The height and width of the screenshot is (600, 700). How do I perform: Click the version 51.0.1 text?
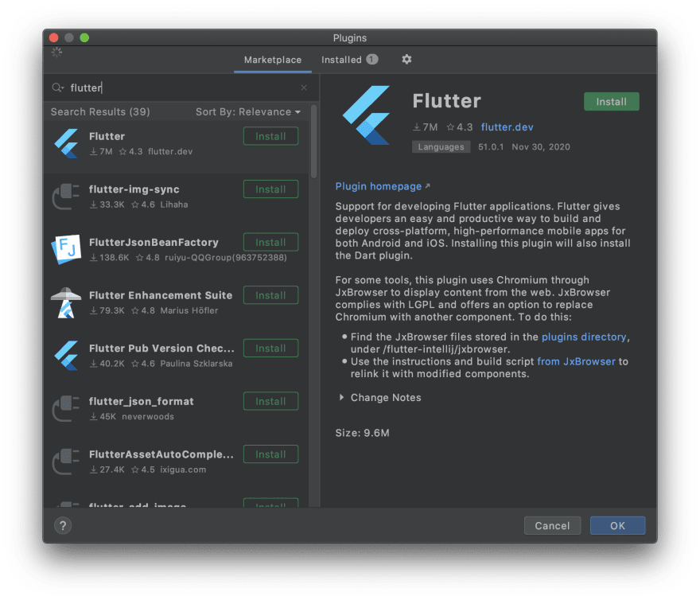coord(491,147)
